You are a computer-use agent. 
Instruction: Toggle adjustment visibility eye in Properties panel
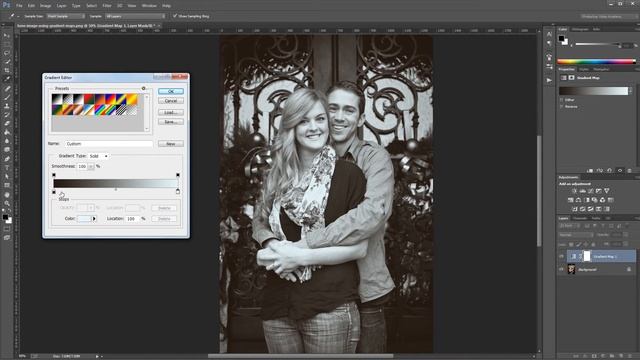620,171
